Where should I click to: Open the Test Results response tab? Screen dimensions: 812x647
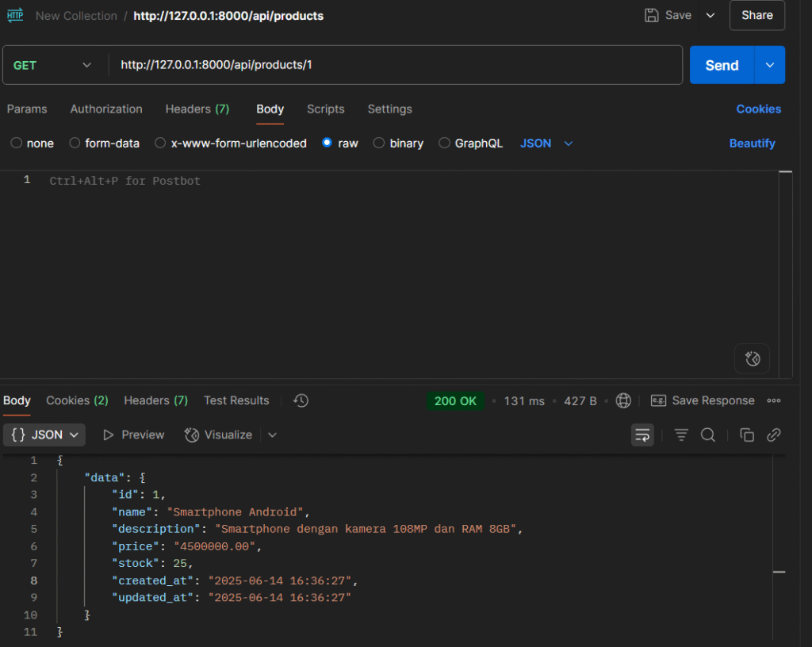236,401
